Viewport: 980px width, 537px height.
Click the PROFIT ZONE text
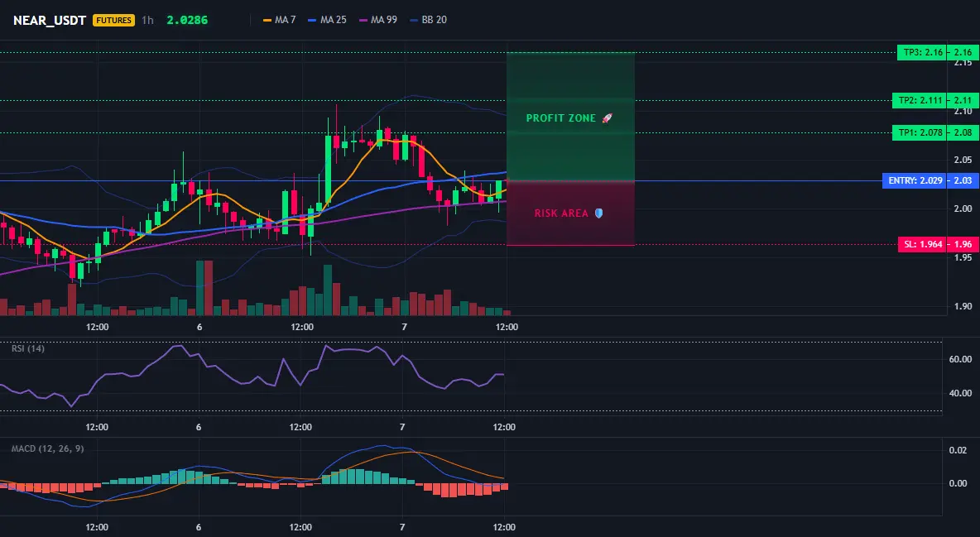click(x=560, y=118)
